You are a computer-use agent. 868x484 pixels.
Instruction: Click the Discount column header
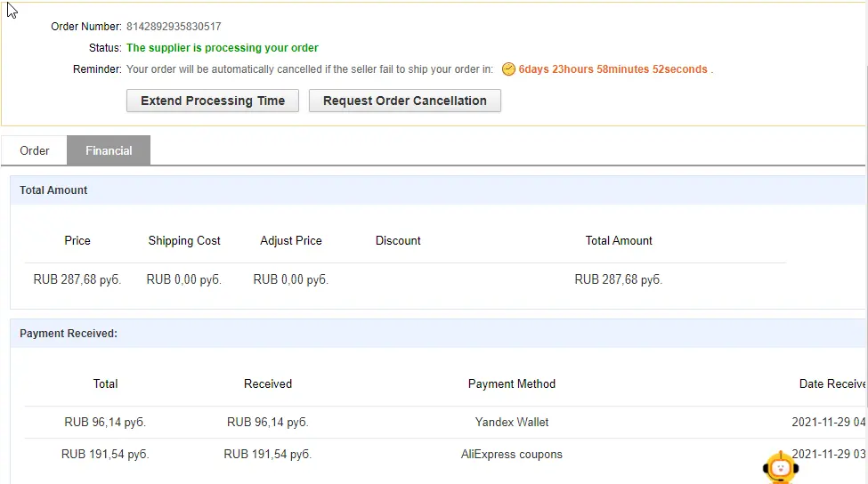click(398, 240)
